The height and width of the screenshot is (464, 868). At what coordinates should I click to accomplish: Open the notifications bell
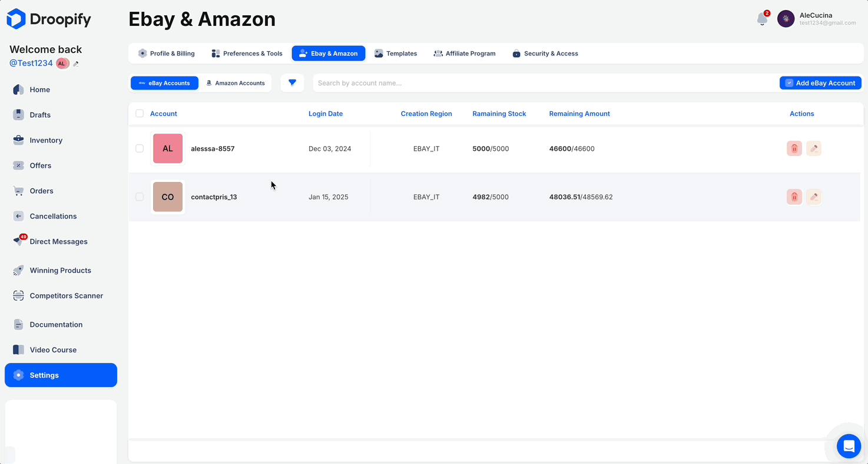pyautogui.click(x=762, y=19)
